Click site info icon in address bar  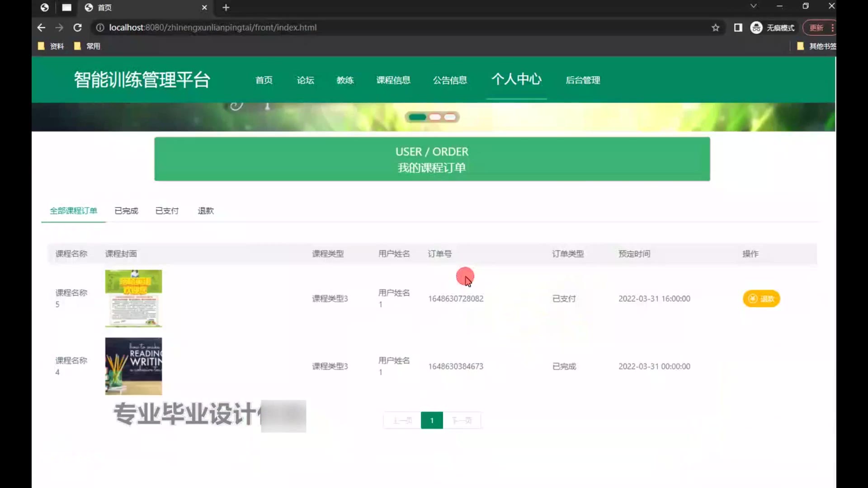(x=100, y=28)
